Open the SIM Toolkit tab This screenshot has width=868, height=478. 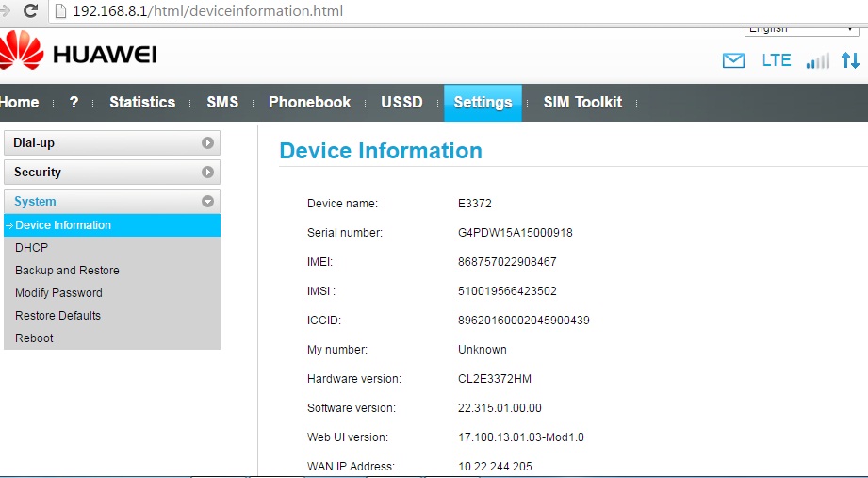582,103
